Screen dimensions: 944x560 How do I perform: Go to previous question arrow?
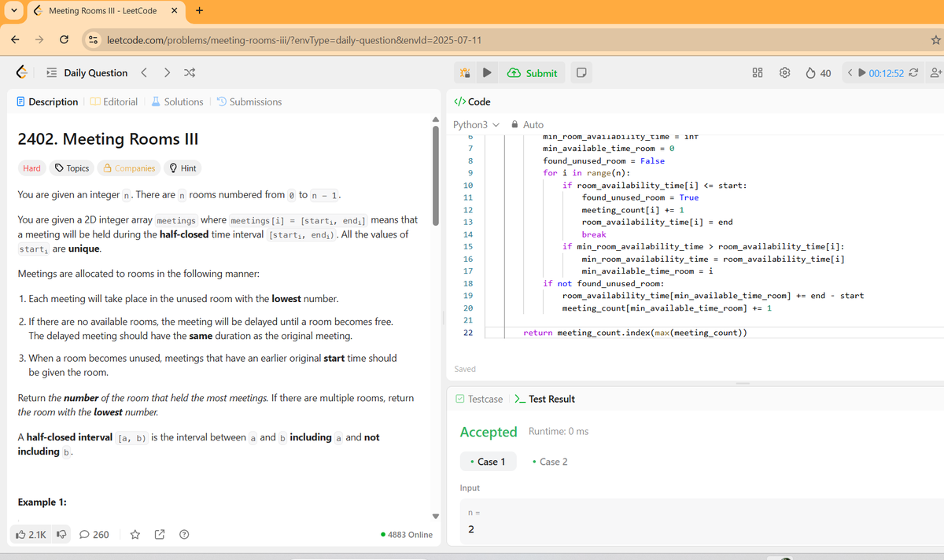(143, 73)
